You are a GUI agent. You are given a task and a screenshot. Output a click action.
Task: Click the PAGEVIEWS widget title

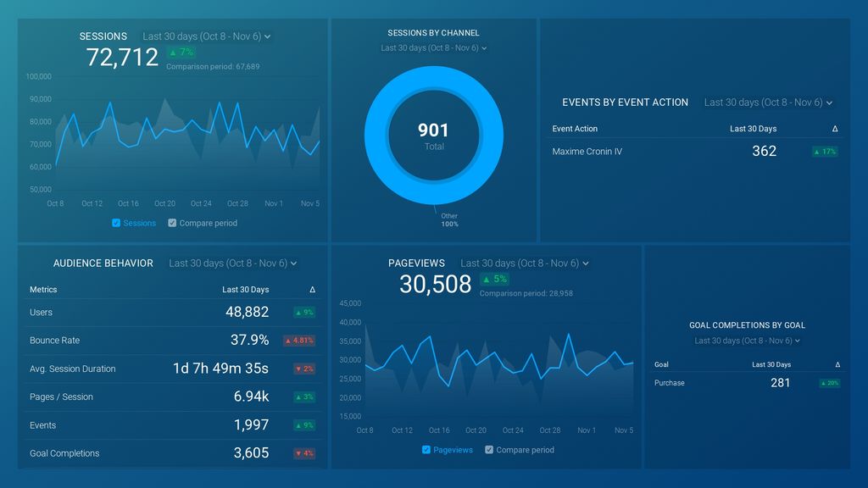416,263
